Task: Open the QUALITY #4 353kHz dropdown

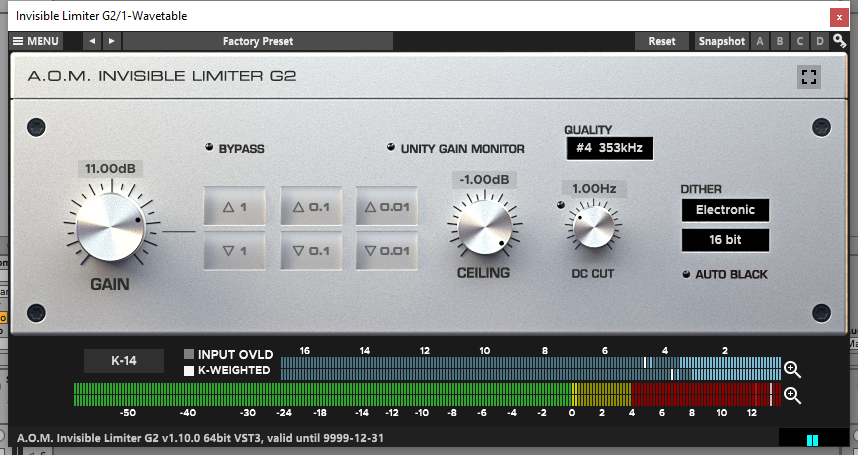Action: coord(610,148)
